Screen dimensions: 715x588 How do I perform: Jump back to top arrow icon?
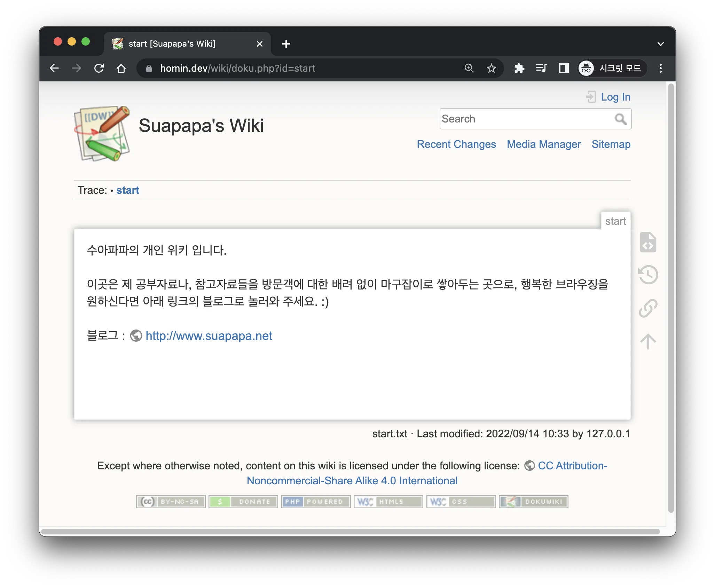coord(648,341)
